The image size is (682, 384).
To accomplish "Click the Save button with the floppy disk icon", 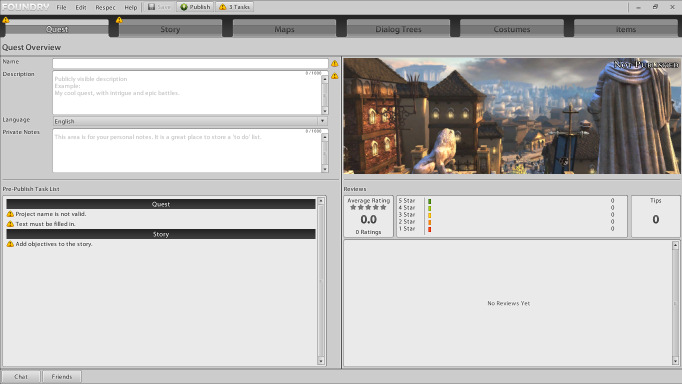I will point(159,7).
